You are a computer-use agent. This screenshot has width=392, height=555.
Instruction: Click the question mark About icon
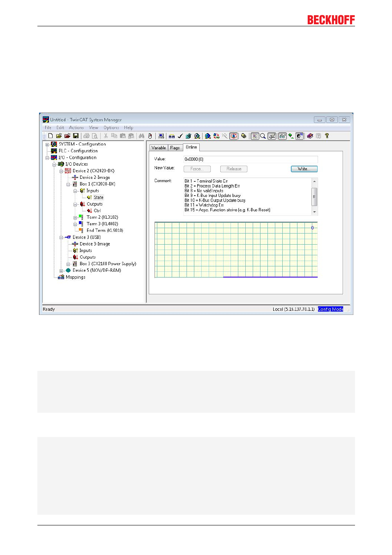327,136
